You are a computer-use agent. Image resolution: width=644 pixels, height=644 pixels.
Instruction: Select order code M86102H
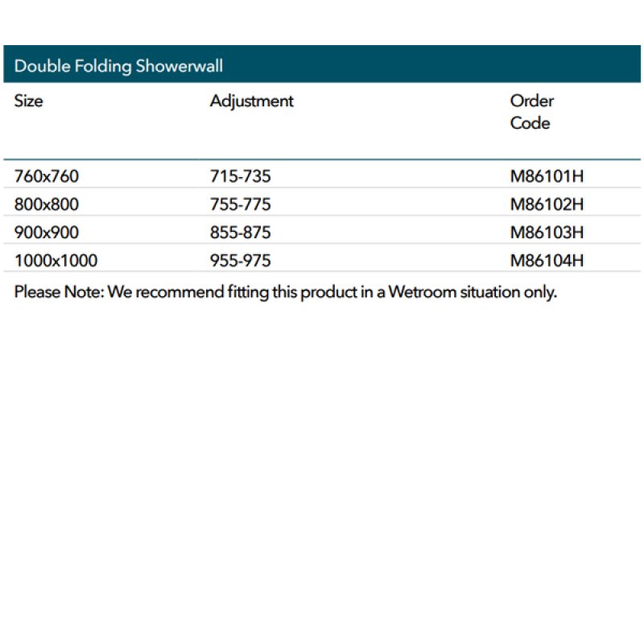pyautogui.click(x=547, y=204)
